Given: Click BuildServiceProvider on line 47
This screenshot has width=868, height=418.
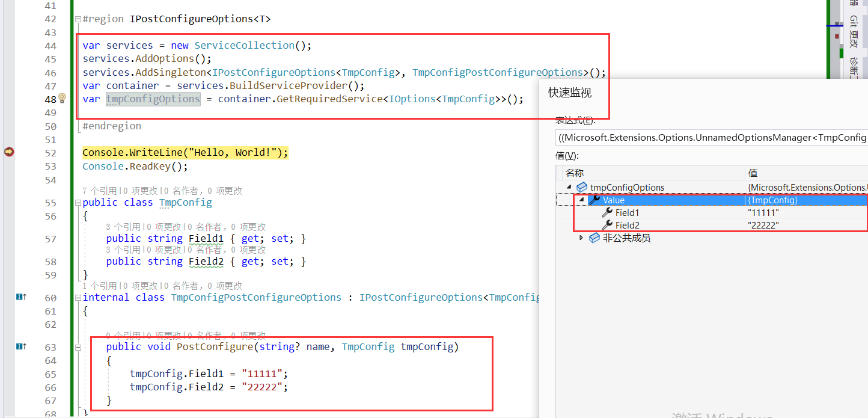Looking at the screenshot, I should [x=289, y=85].
